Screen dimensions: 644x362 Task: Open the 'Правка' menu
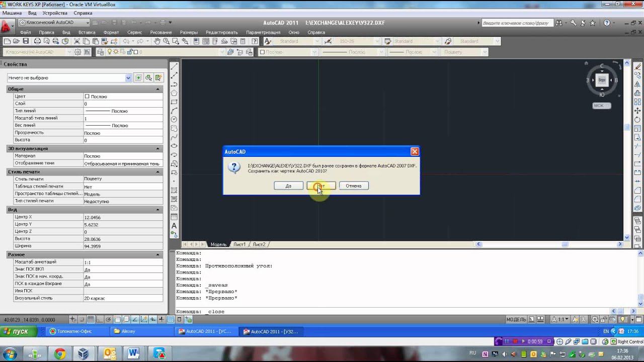point(46,32)
